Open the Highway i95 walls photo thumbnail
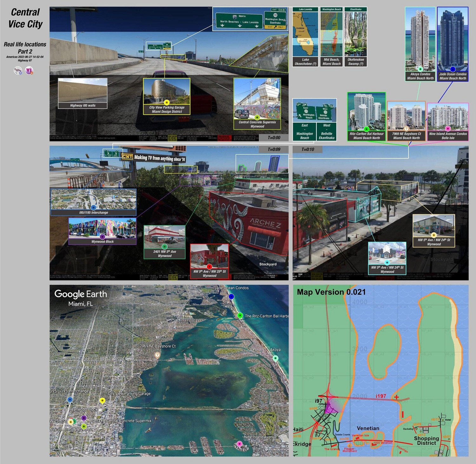This screenshot has height=464, width=476. click(x=83, y=91)
